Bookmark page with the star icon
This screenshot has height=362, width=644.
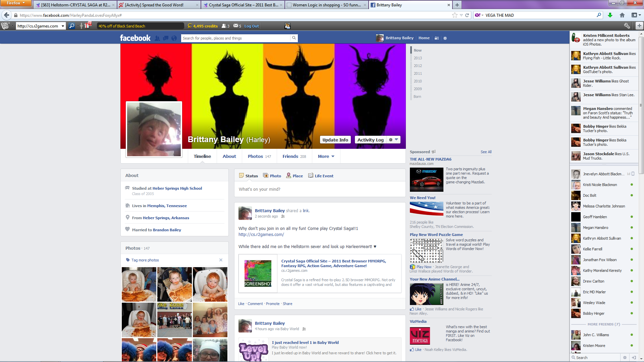tap(455, 15)
